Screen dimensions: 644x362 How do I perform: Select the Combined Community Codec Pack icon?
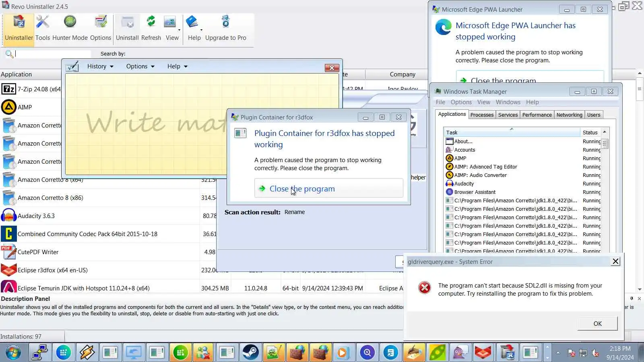[8, 234]
